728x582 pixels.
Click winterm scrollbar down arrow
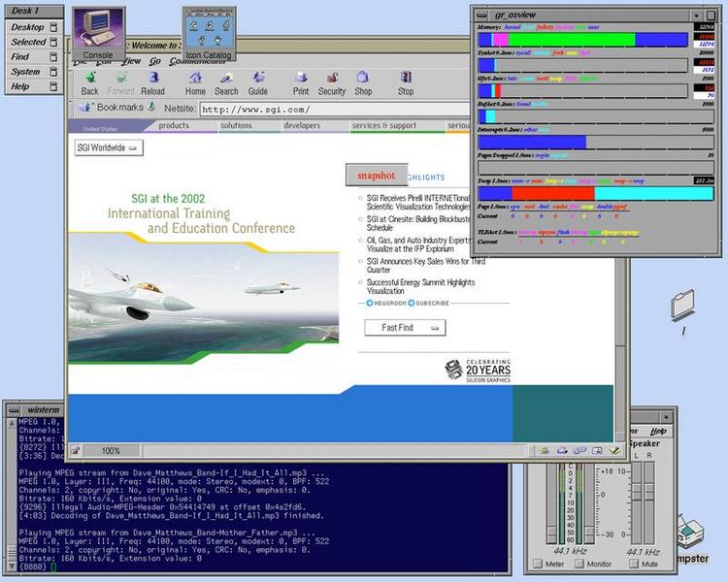pos(12,566)
